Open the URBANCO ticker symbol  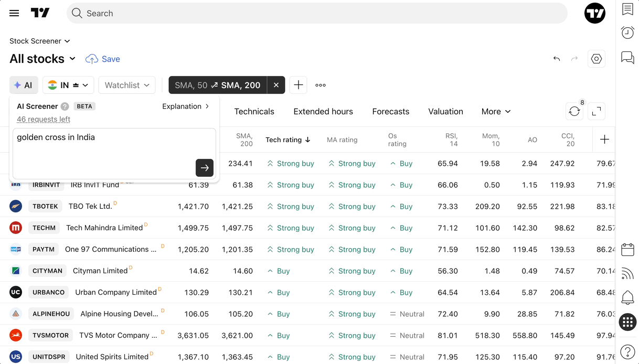coord(49,292)
